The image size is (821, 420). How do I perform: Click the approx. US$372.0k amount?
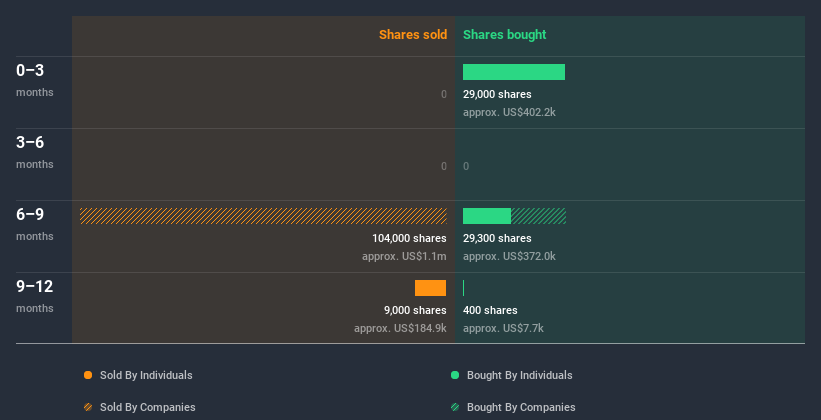point(509,257)
